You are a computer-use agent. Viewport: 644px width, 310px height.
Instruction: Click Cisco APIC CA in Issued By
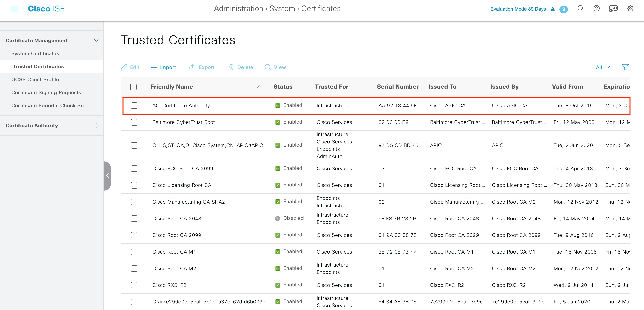click(x=509, y=105)
